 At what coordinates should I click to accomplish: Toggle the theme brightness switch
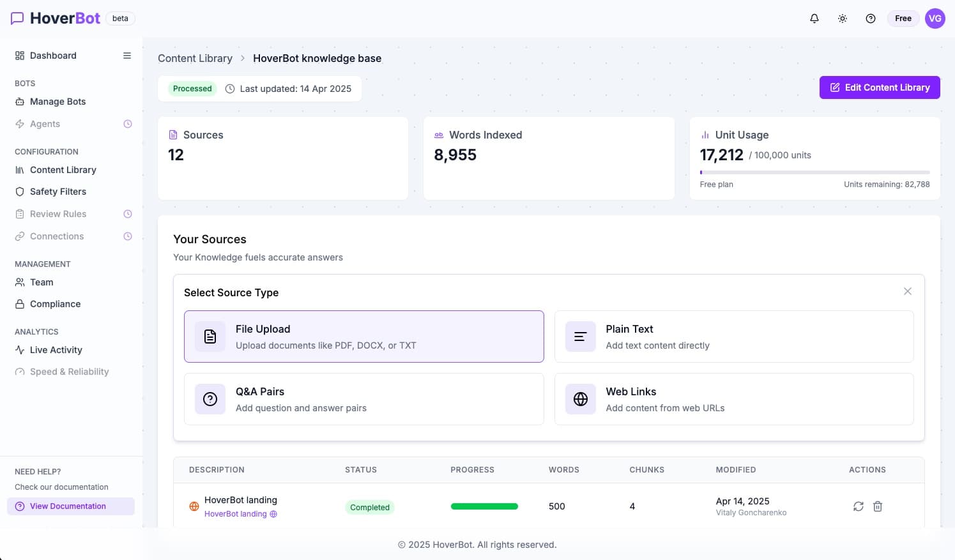(x=842, y=18)
